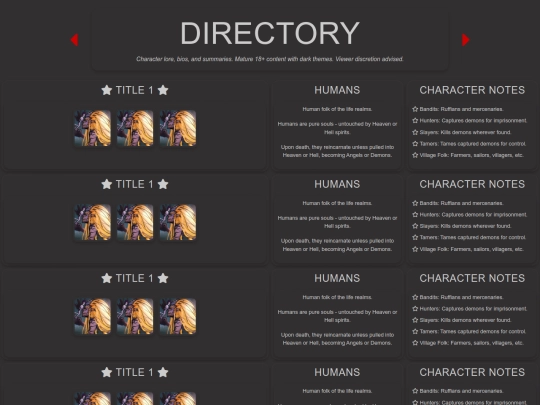The height and width of the screenshot is (405, 540).
Task: Click TITLE 1 heading in second row
Action: 134,184
